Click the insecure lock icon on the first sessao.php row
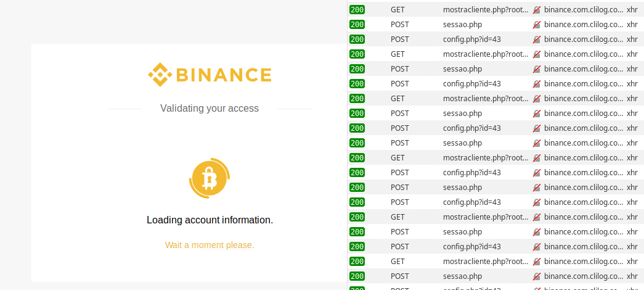This screenshot has width=644, height=290. tap(537, 25)
